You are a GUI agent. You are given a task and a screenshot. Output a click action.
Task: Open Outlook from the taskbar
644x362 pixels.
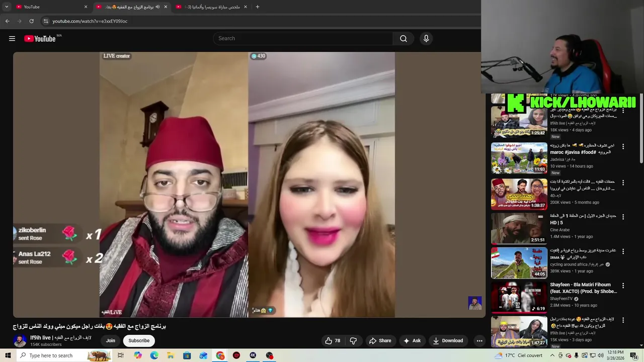point(203,355)
